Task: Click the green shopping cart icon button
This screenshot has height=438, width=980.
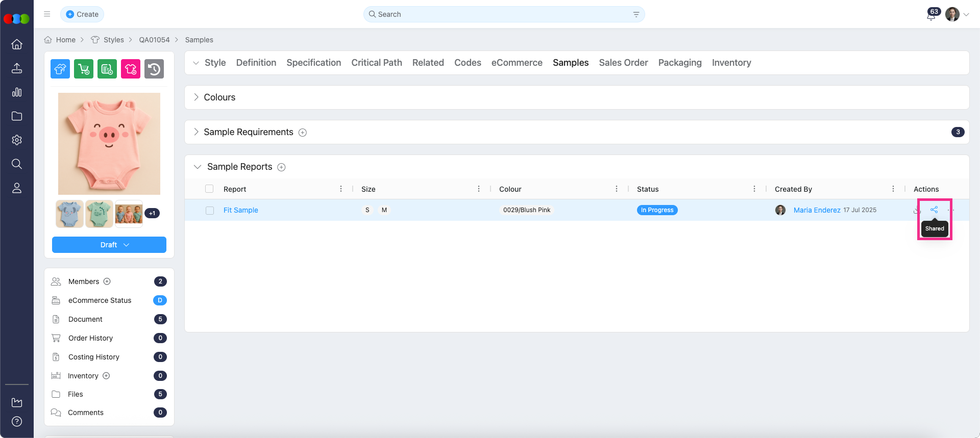Action: [x=84, y=69]
